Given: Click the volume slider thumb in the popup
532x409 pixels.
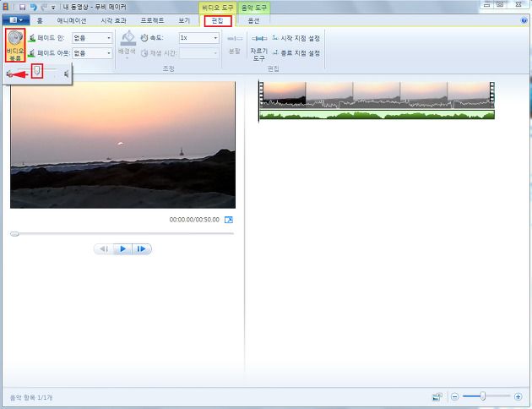Looking at the screenshot, I should 37,71.
